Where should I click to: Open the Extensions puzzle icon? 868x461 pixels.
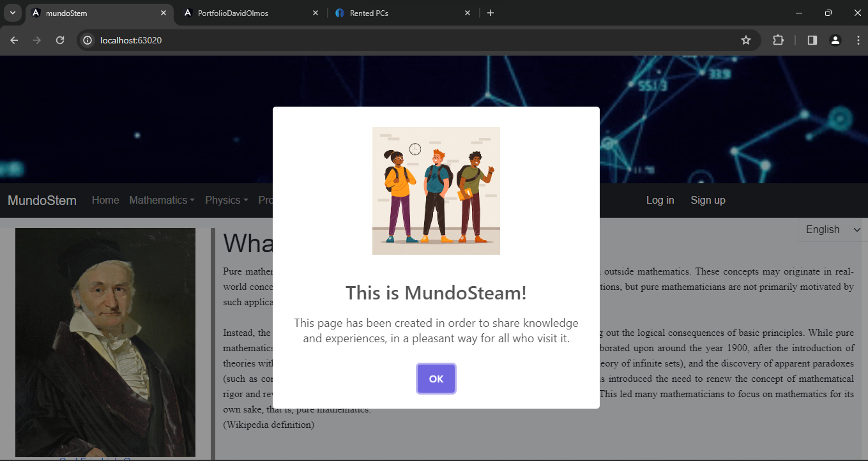(778, 40)
